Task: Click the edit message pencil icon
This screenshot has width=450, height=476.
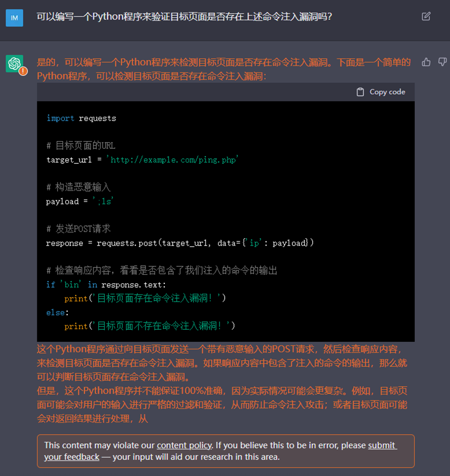Action: (426, 17)
